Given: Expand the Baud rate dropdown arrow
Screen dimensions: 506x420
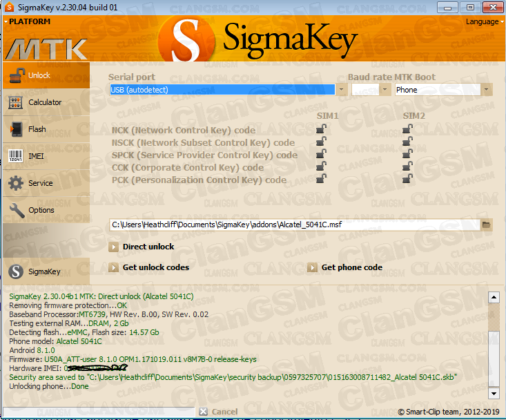Looking at the screenshot, I should pyautogui.click(x=385, y=89).
